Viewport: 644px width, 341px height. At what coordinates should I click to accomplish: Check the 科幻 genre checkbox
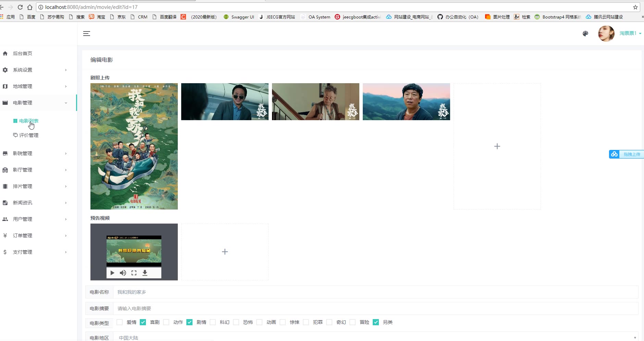point(213,322)
